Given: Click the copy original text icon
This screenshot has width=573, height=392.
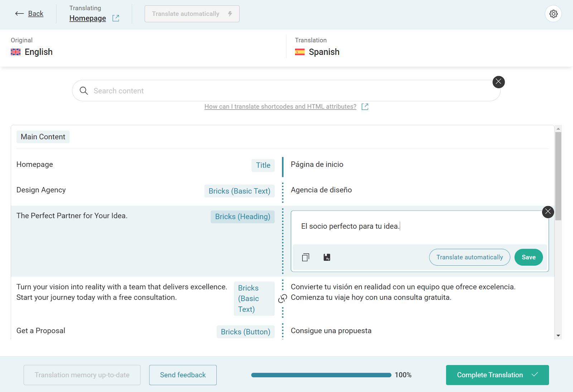Looking at the screenshot, I should click(305, 257).
